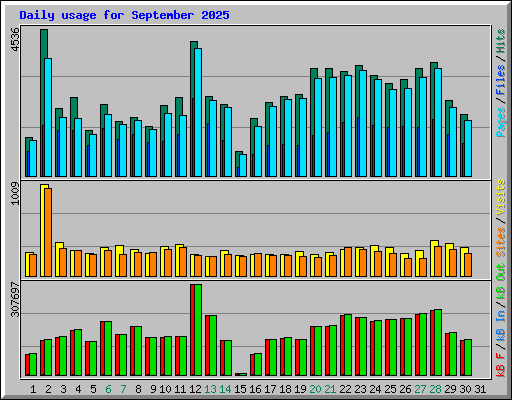512x400 pixels.
Task: Click green weekend day label "27"
Action: [420, 389]
